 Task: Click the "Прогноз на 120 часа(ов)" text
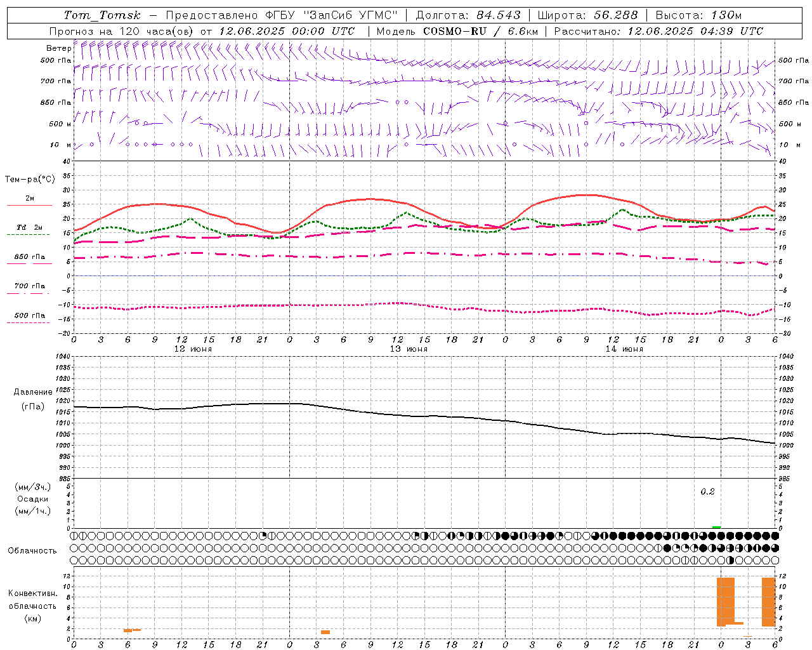(x=122, y=31)
